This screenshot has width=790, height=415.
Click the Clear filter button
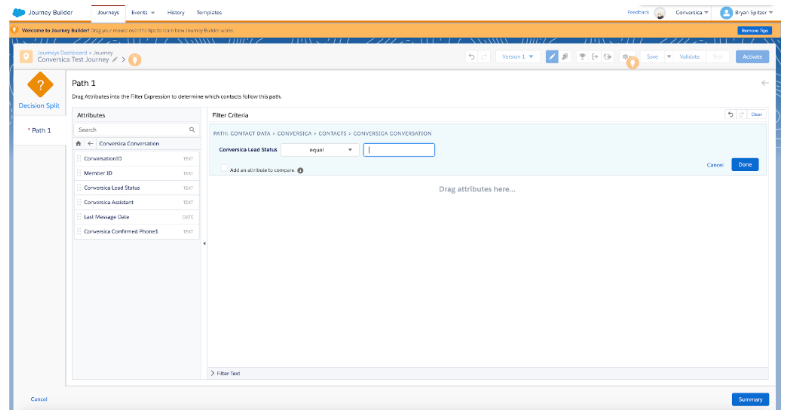click(x=757, y=115)
